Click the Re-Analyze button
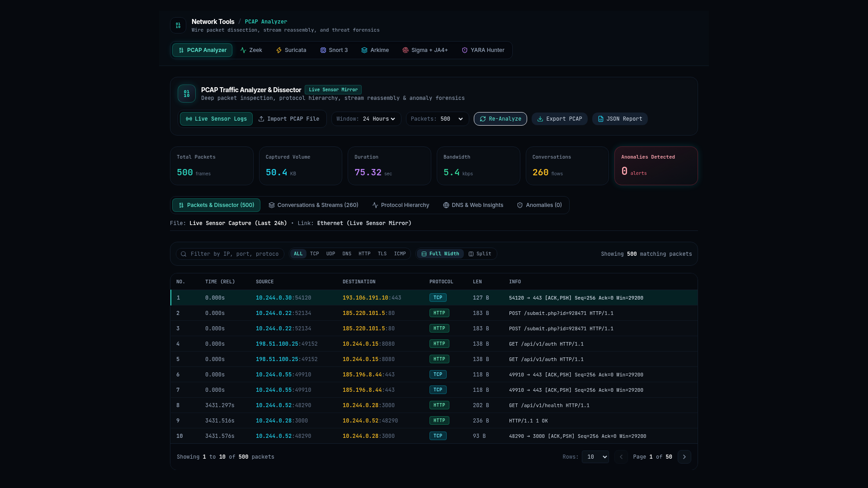 point(500,119)
